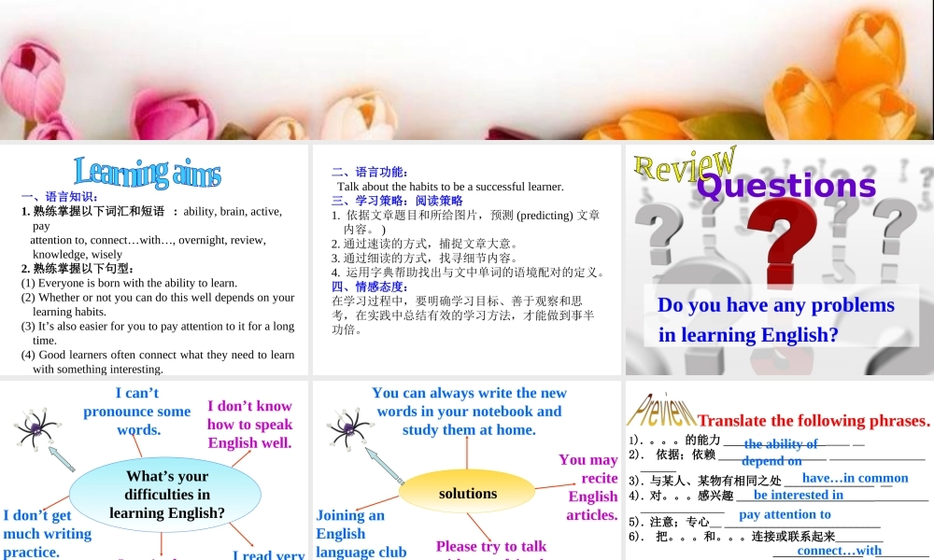Click the '三、学习策略: 阅读策略' heading

[x=397, y=201]
